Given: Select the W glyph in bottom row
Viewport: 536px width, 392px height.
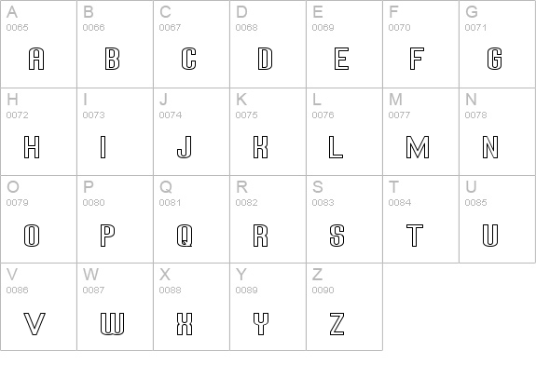Looking at the screenshot, I should point(112,323).
